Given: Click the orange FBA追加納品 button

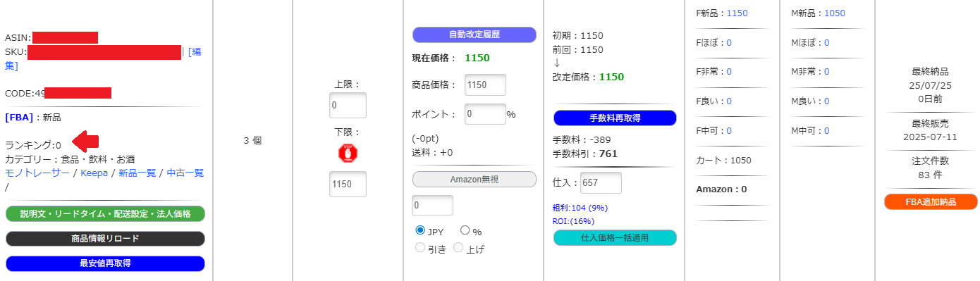Looking at the screenshot, I should [x=931, y=202].
